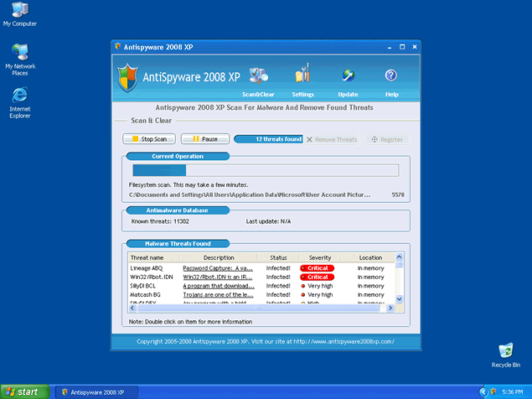The height and width of the screenshot is (399, 532).
Task: Open the Help question mark icon
Action: (391, 77)
